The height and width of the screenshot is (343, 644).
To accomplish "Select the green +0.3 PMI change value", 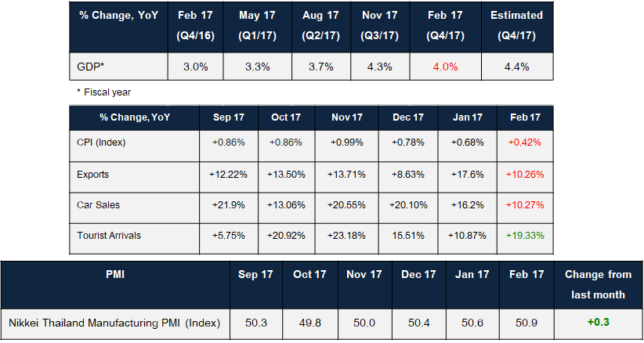I will coord(598,320).
